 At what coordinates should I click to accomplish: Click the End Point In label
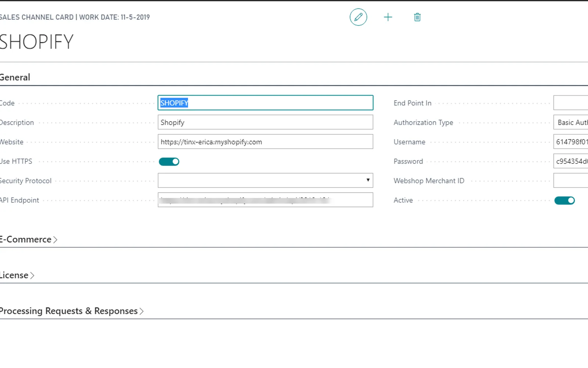click(x=412, y=103)
